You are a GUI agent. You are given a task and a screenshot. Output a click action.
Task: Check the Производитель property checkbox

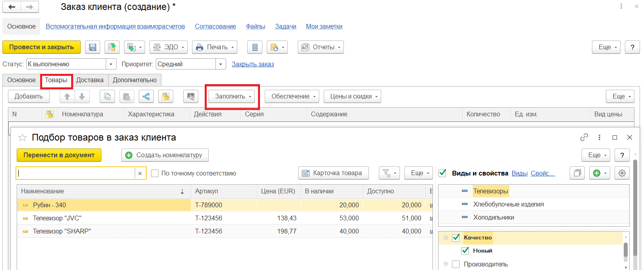click(x=456, y=264)
